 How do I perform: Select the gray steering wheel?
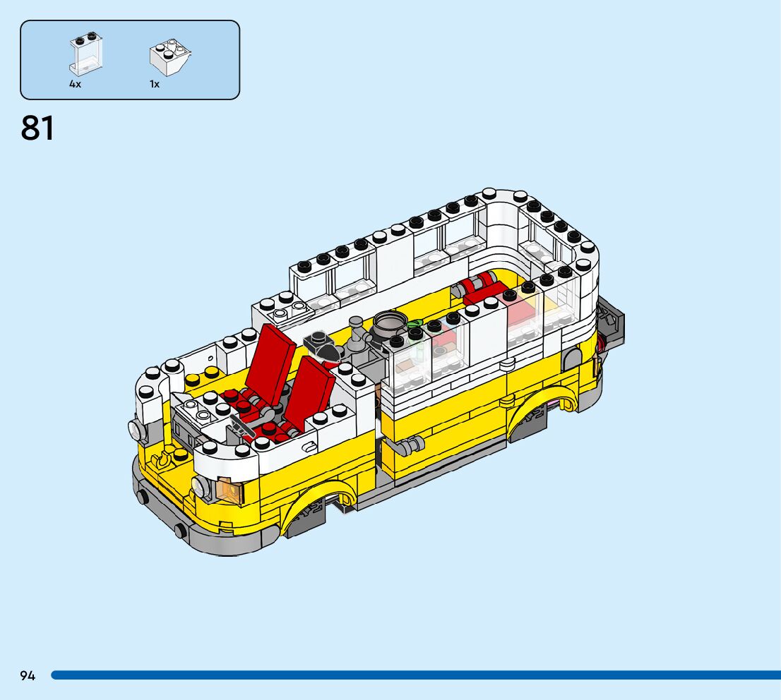click(x=242, y=426)
